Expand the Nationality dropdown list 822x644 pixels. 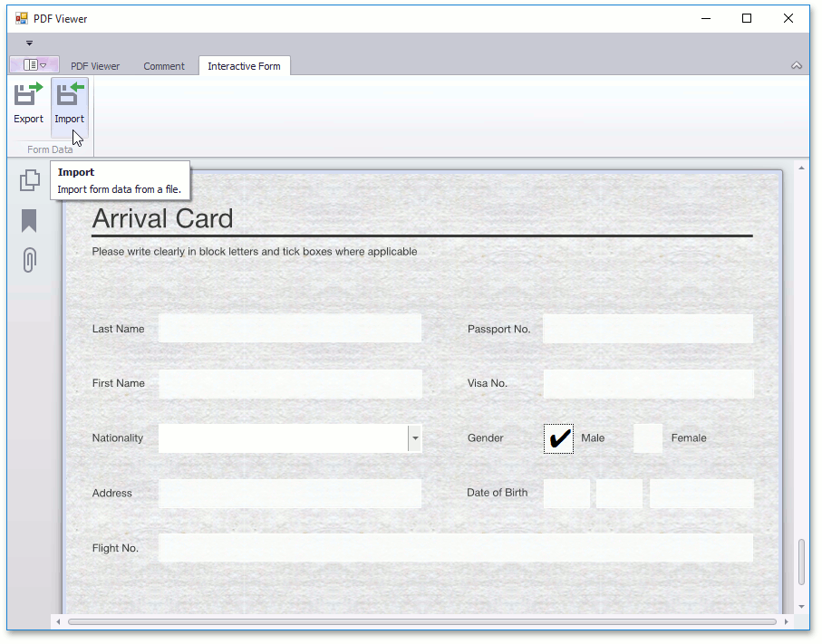[415, 438]
